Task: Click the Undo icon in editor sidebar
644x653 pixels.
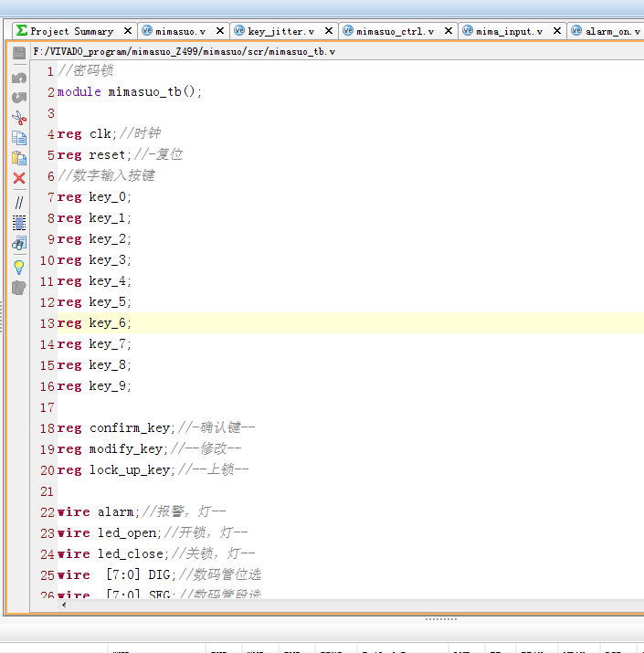Action: point(19,78)
